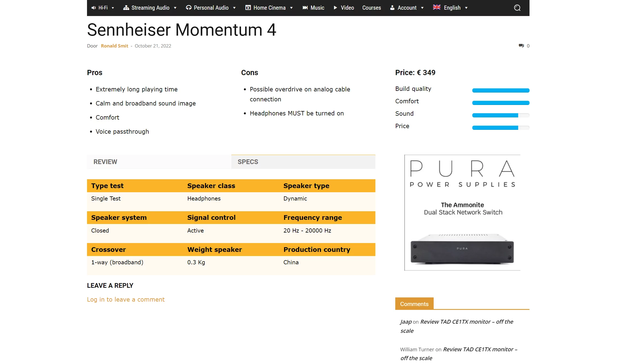Click the Active signal control value
Image resolution: width=619 pixels, height=364 pixels.
pyautogui.click(x=196, y=231)
